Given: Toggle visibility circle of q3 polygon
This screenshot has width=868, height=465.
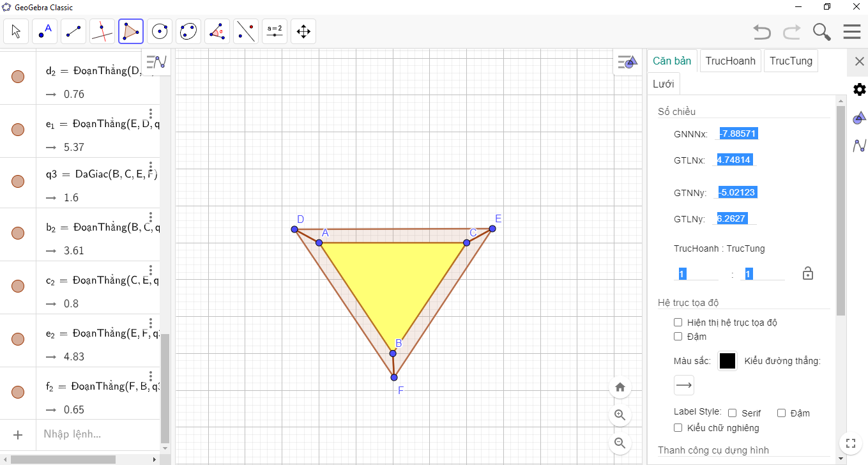Looking at the screenshot, I should [x=18, y=181].
